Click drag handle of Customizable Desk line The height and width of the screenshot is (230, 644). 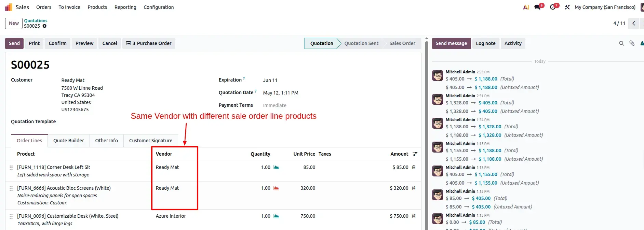tap(11, 216)
